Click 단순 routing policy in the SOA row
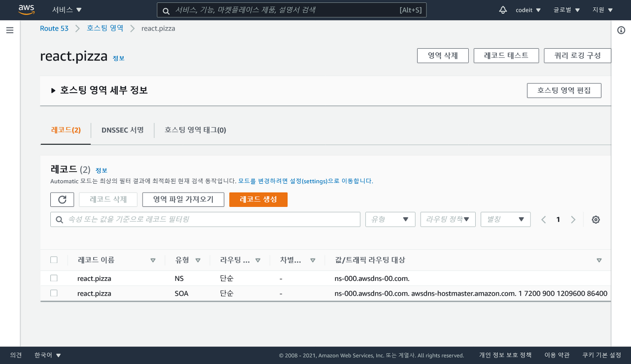 pyautogui.click(x=227, y=293)
